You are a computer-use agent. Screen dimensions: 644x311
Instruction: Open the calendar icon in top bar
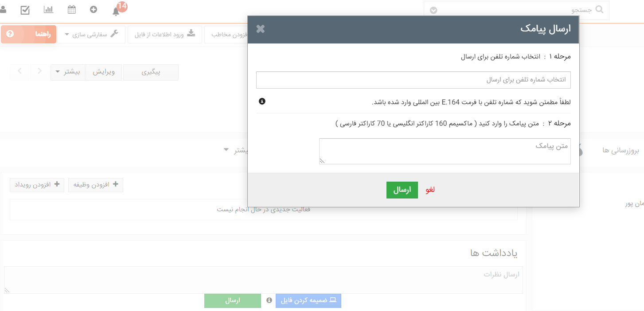click(71, 9)
